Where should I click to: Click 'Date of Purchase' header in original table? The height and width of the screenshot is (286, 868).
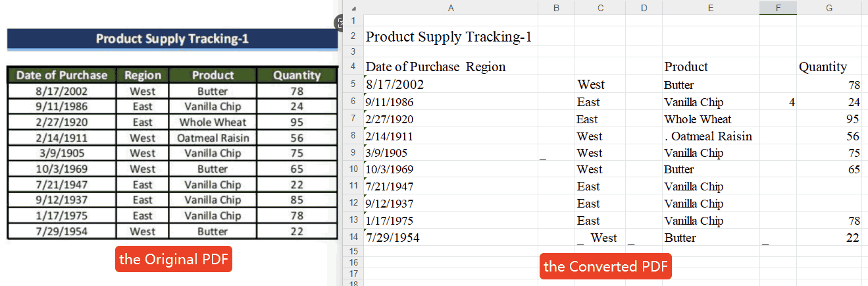point(62,75)
